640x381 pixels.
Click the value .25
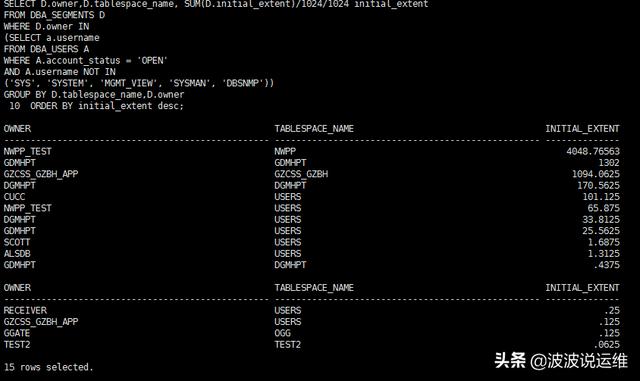(x=612, y=311)
